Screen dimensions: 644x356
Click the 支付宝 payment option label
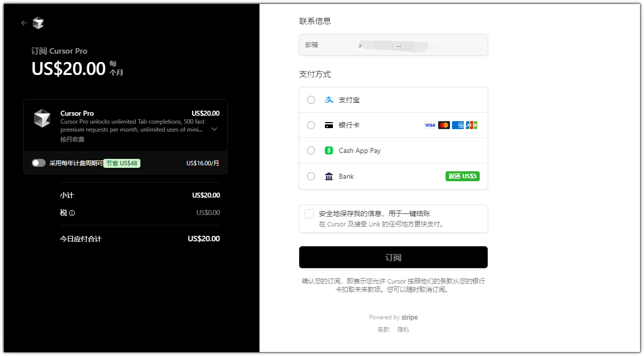point(349,100)
